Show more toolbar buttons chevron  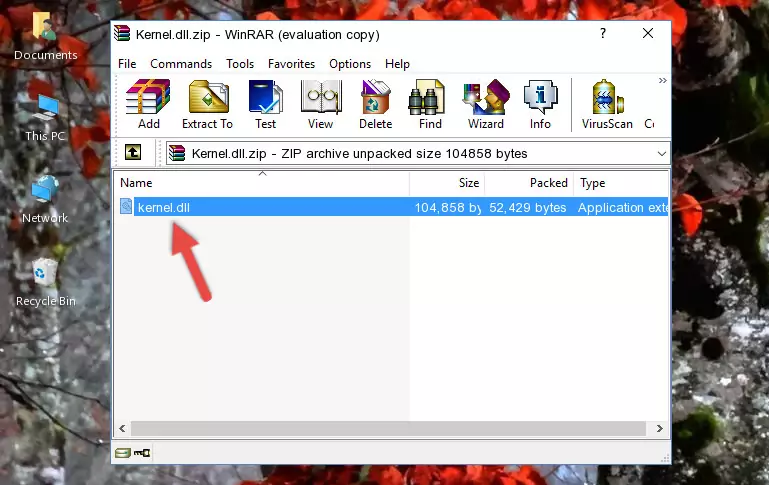click(663, 80)
